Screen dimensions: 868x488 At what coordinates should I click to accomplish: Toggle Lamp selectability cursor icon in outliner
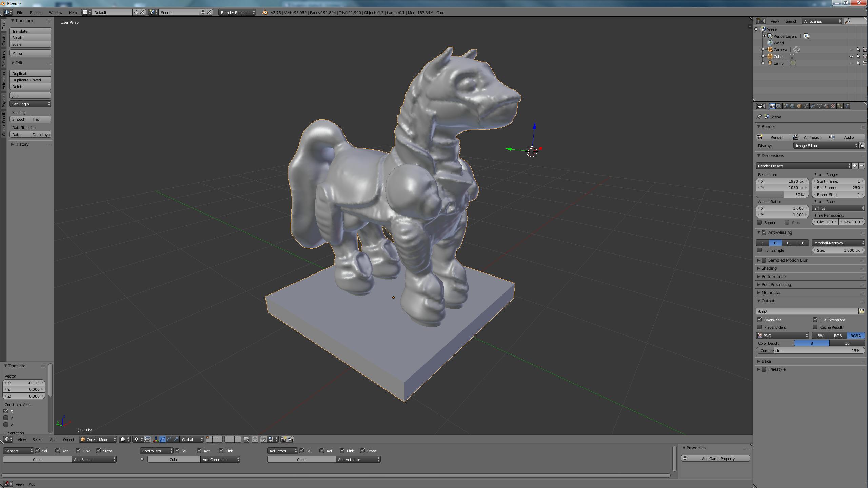(x=858, y=63)
